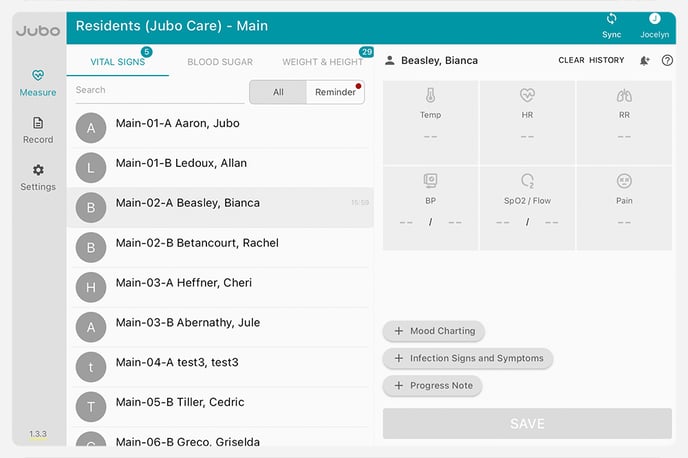Select resident Main-02-A Beasley, Bianca

tap(222, 208)
